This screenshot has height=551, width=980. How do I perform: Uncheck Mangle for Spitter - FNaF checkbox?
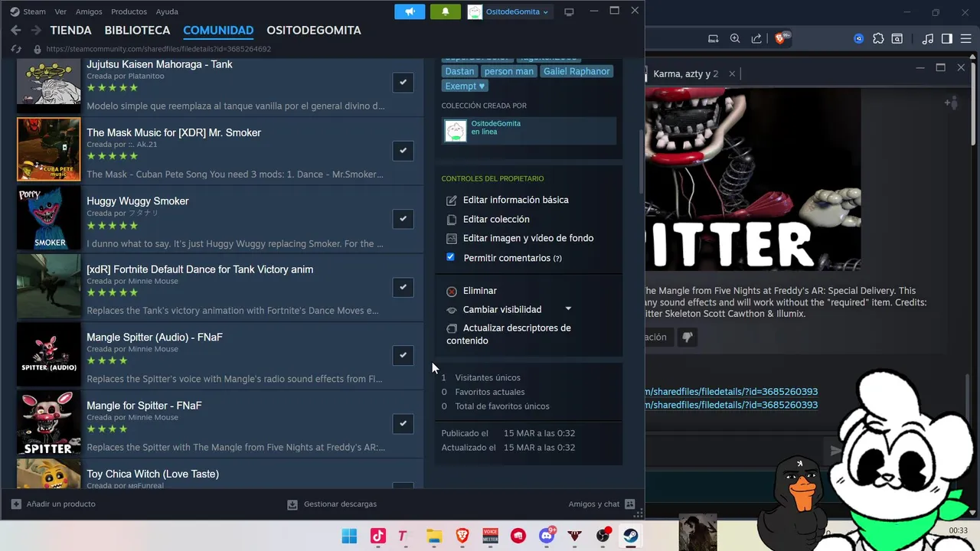pyautogui.click(x=403, y=423)
